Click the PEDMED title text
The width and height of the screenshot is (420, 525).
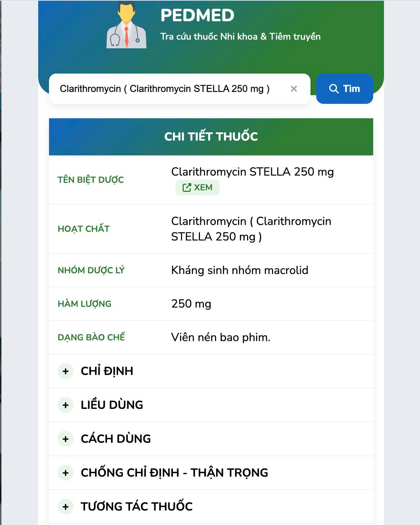197,15
